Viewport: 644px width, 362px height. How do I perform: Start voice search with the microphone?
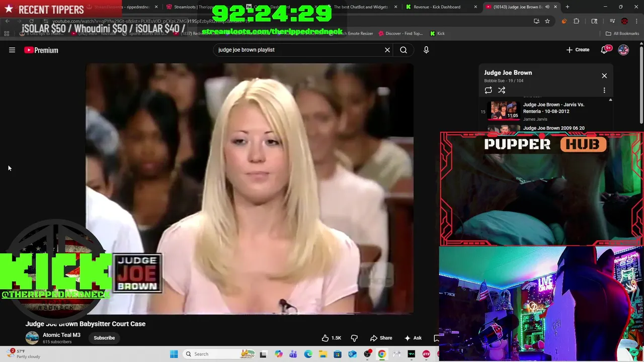(x=426, y=50)
